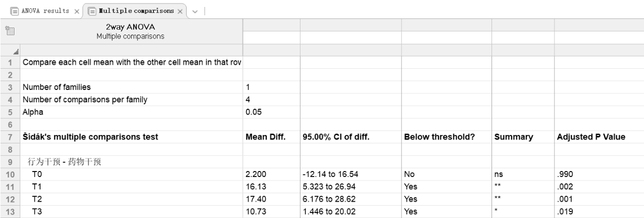The image size is (644, 218).
Task: Close the Multiple comparisons tab
Action: tap(180, 11)
